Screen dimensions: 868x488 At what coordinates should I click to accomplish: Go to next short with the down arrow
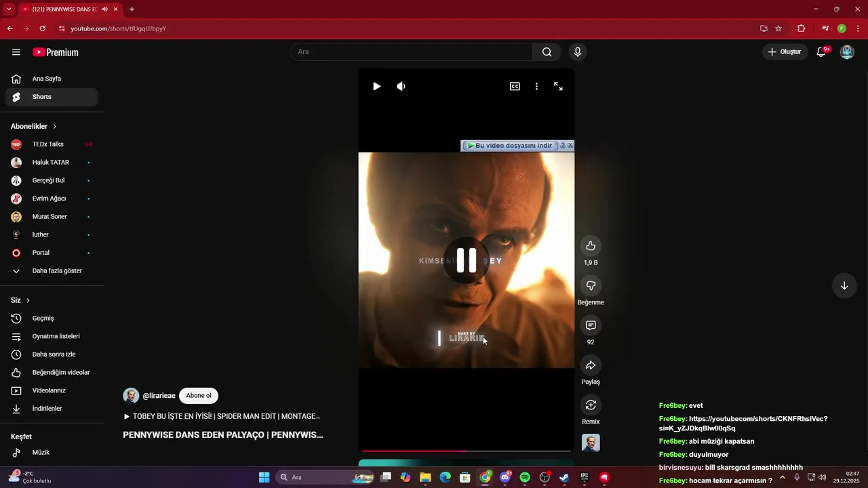[x=844, y=285]
